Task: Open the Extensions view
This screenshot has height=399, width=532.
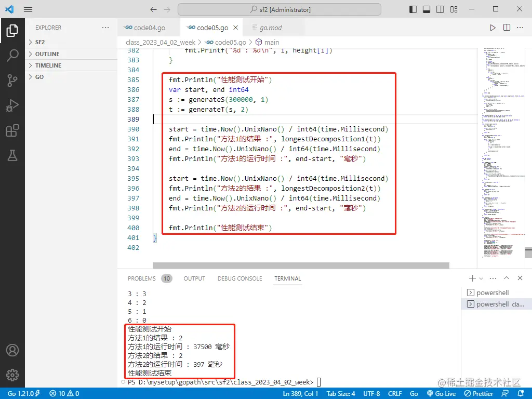Action: point(12,130)
